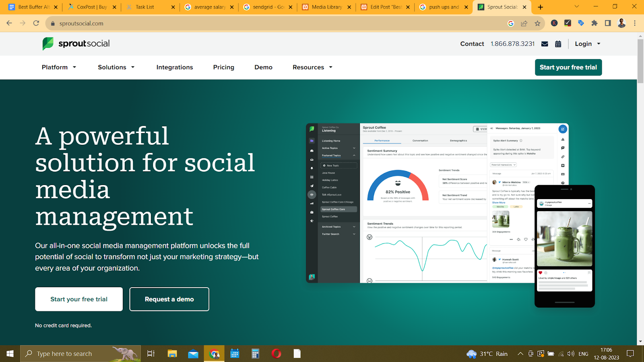644x362 pixels.
Task: Expand the Resources dropdown menu
Action: click(x=313, y=67)
